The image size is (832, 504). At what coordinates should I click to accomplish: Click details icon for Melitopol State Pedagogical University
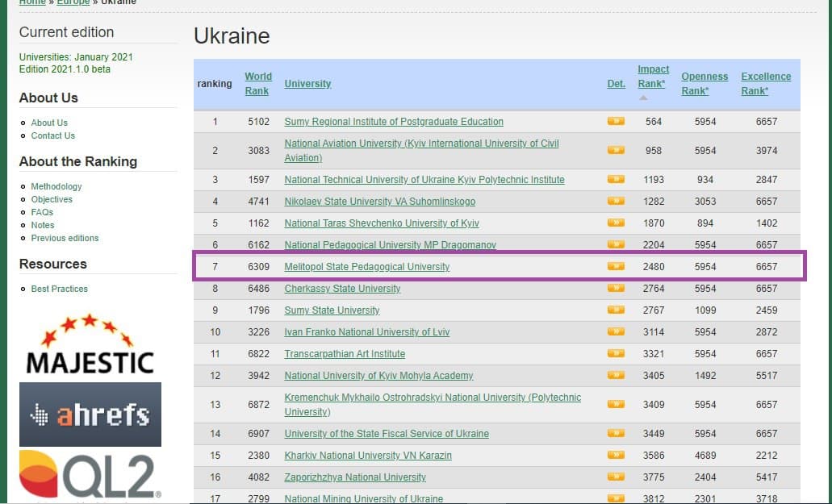coord(616,267)
